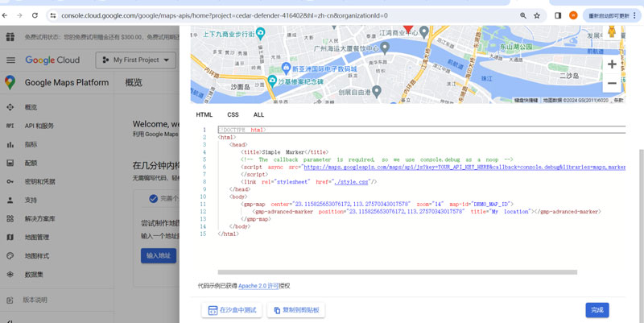
Task: Click the Street View pegman icon
Action: tap(612, 31)
